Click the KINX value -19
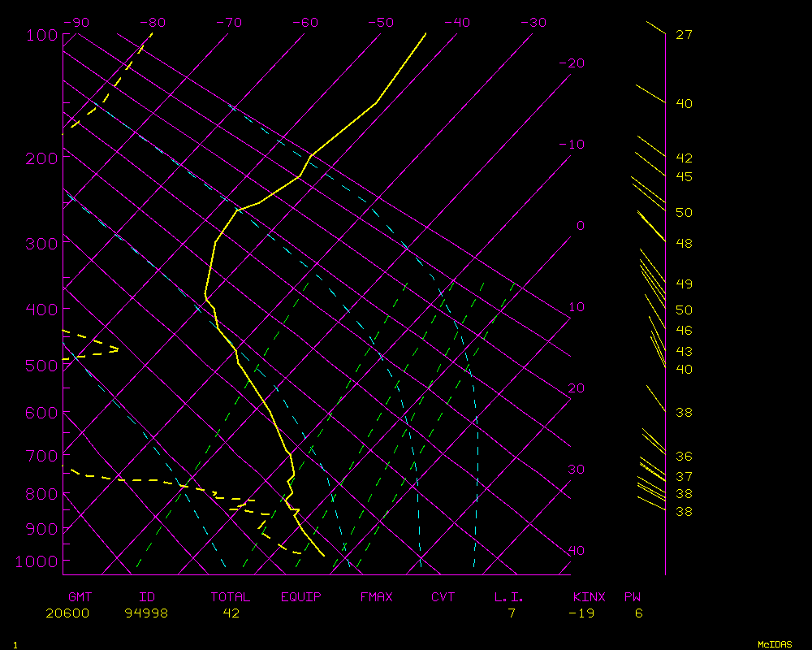Image resolution: width=812 pixels, height=650 pixels. coord(581,613)
